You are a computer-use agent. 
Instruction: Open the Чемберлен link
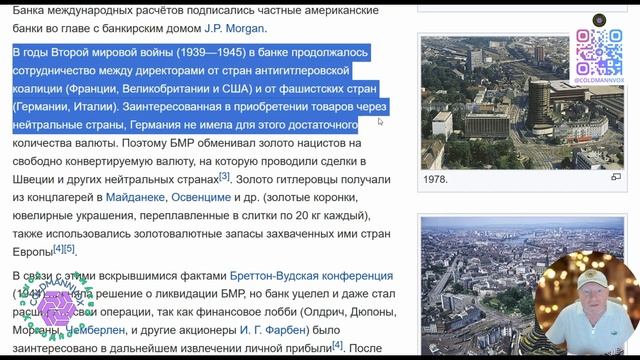96,330
